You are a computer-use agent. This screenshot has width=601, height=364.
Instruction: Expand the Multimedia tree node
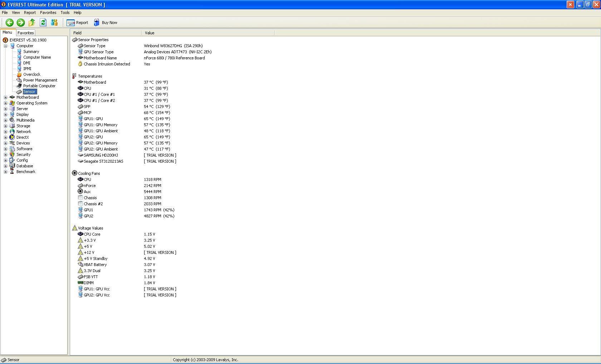click(6, 120)
